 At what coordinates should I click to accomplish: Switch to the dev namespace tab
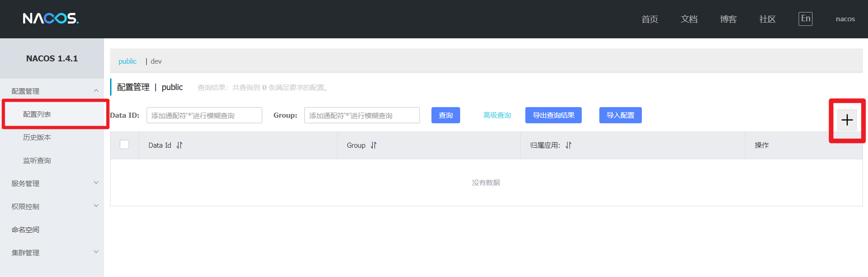point(156,61)
